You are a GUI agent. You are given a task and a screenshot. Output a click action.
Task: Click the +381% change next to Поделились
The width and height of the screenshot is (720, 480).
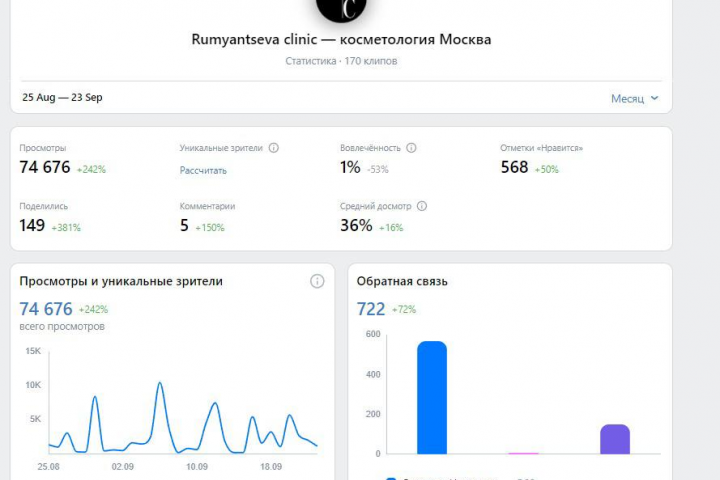(66, 228)
